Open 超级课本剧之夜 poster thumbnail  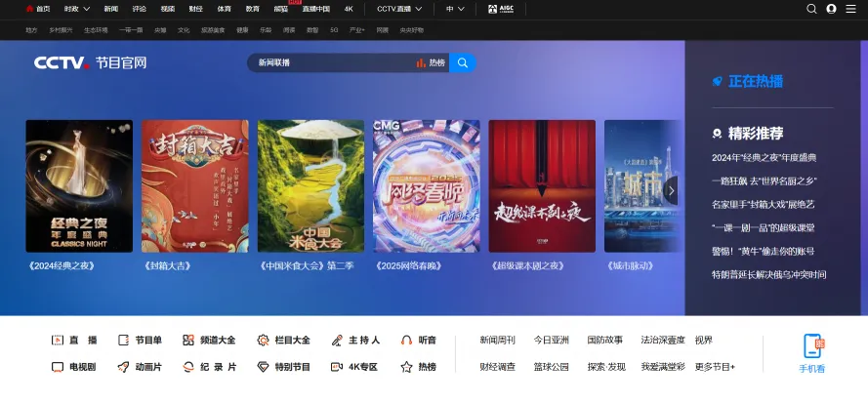[542, 185]
